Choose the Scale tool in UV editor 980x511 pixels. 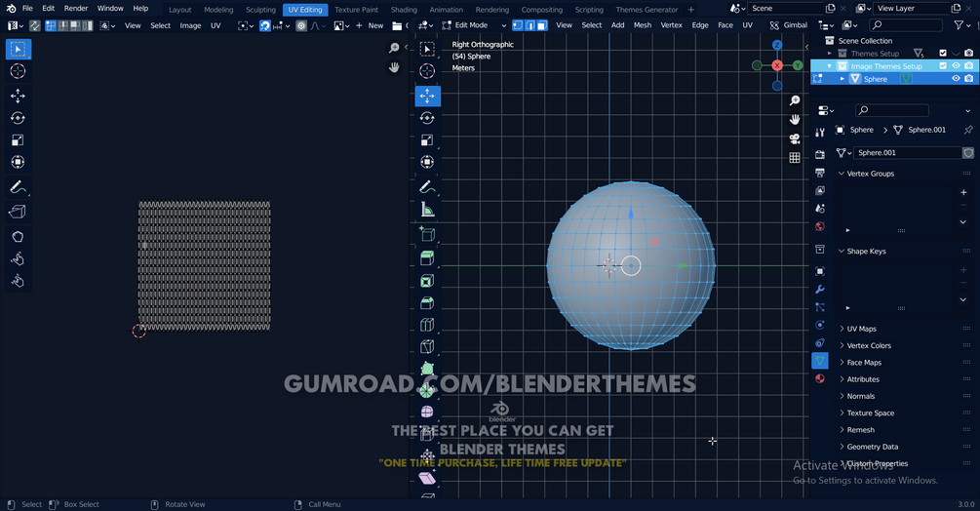[x=18, y=139]
